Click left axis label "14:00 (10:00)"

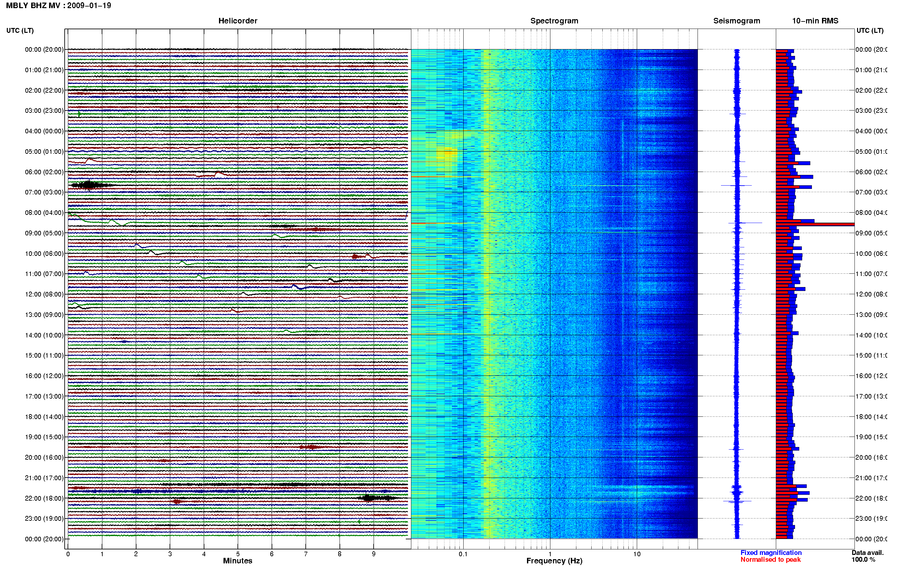(44, 335)
